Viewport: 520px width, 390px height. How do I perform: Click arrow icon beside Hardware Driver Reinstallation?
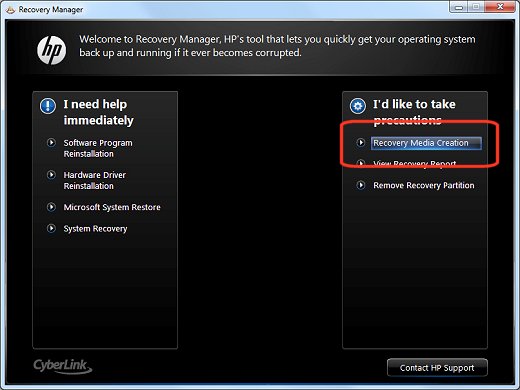51,175
